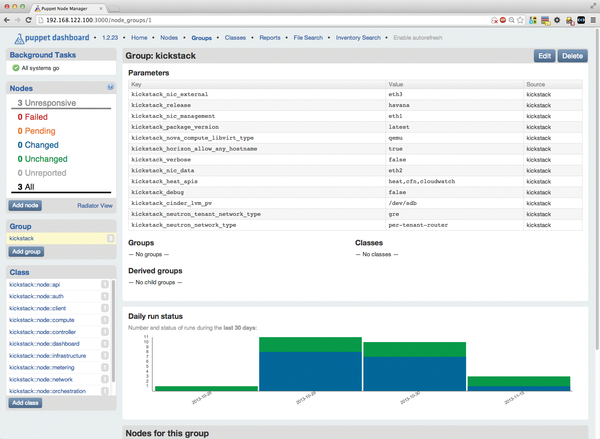Click Enable autorefresh link
This screenshot has height=439, width=600.
417,38
